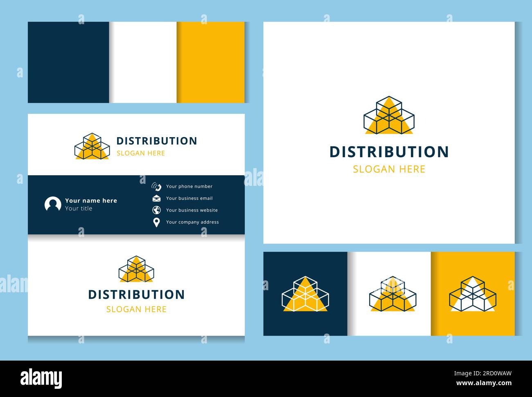Click cube logo on the business card back
The image size is (532, 397).
pyautogui.click(x=136, y=269)
